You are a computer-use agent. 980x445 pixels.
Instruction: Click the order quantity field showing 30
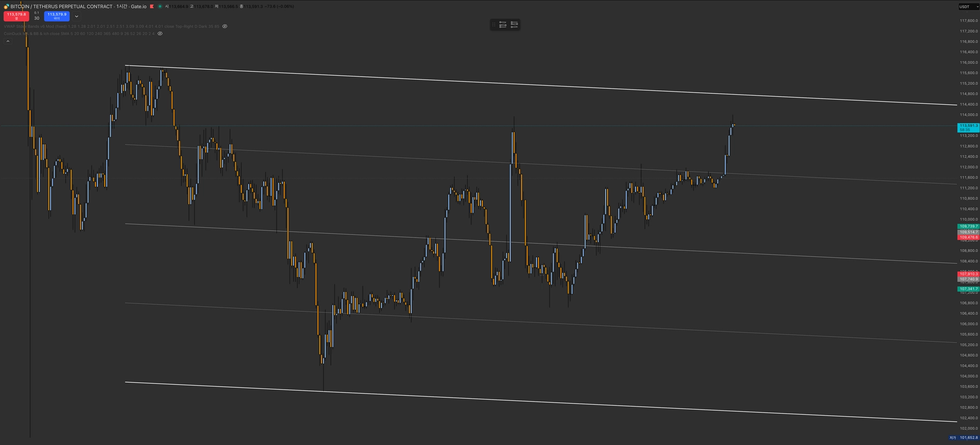[37, 18]
